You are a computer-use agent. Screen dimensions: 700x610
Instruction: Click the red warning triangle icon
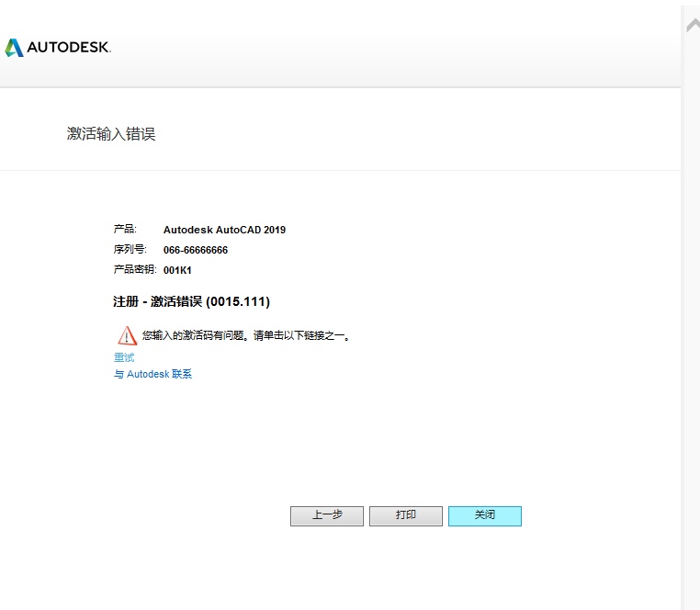pyautogui.click(x=128, y=335)
